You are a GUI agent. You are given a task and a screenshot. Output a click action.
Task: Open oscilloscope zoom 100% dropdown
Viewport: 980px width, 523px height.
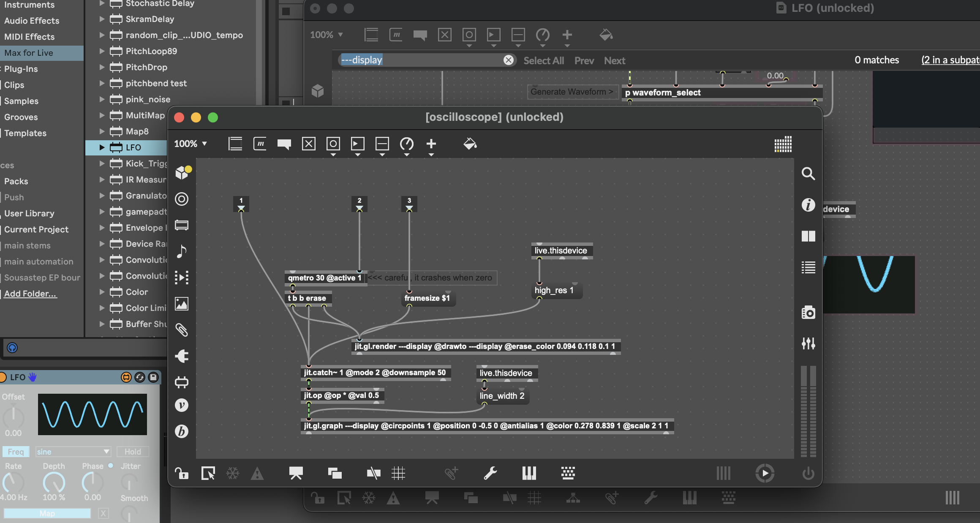[x=191, y=144]
